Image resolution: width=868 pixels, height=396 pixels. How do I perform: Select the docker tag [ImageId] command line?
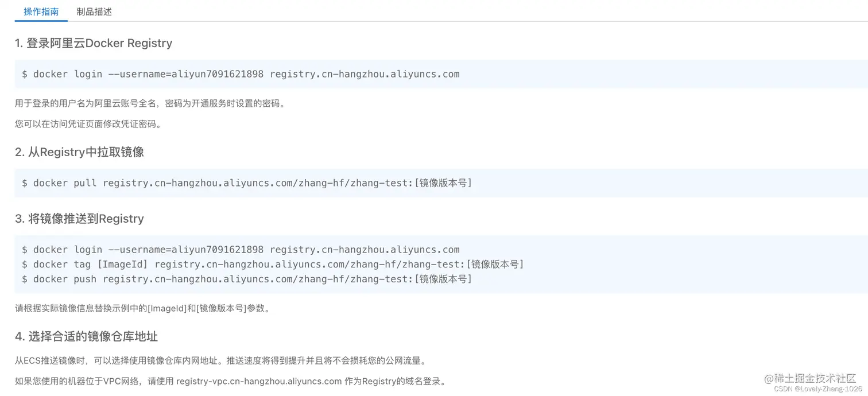coord(273,265)
